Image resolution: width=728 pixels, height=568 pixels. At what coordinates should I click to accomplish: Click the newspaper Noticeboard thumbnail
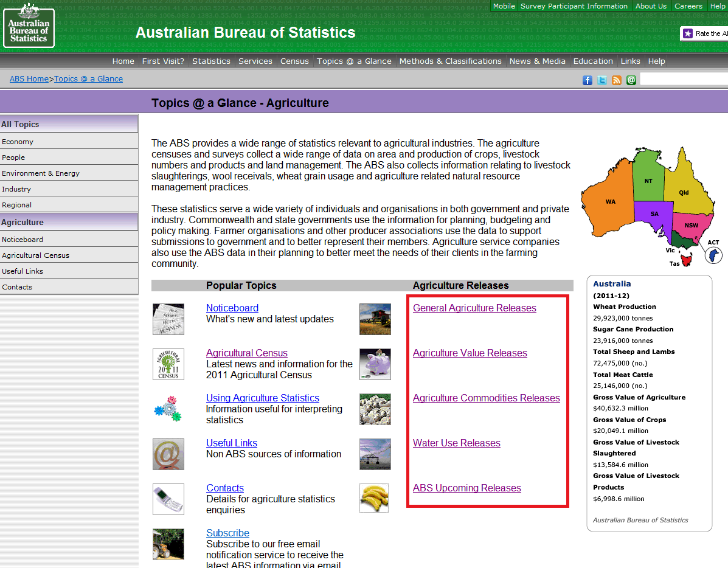tap(168, 319)
